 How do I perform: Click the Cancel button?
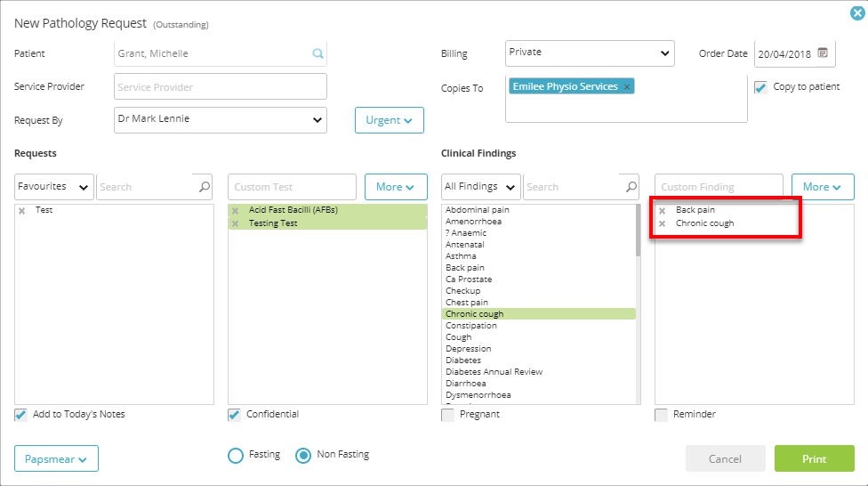[x=725, y=458]
